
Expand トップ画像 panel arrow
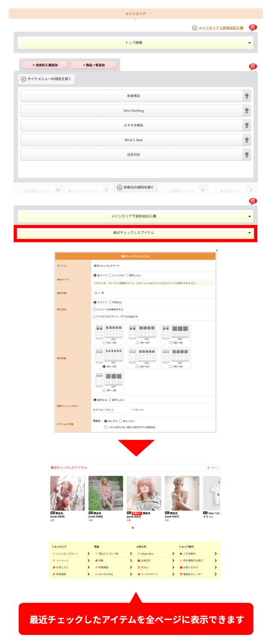coord(249,43)
